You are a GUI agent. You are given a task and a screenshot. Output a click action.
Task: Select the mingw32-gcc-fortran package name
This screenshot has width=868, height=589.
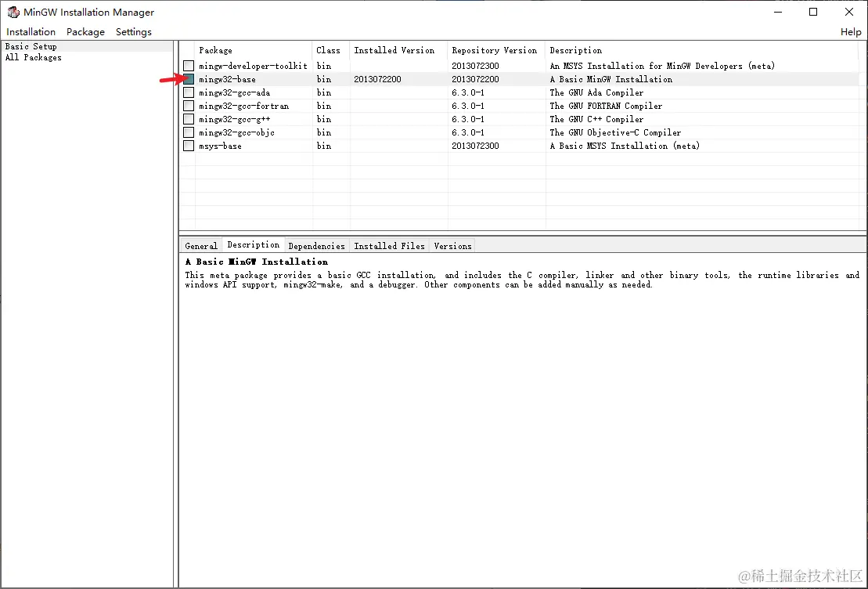[x=243, y=106]
